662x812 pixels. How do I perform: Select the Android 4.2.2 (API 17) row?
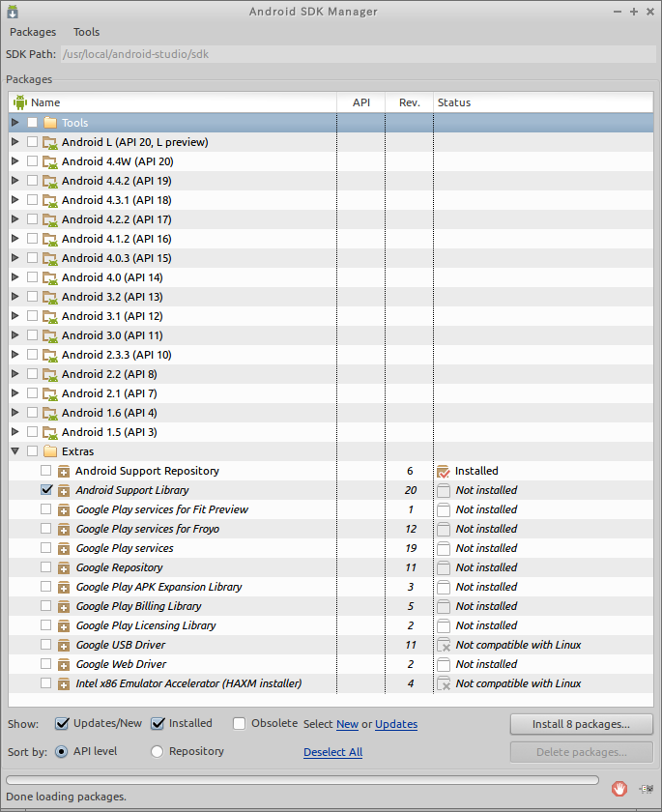pyautogui.click(x=331, y=219)
